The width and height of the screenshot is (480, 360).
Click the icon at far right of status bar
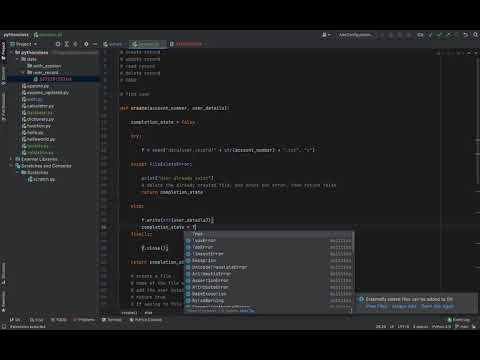pyautogui.click(x=474, y=327)
